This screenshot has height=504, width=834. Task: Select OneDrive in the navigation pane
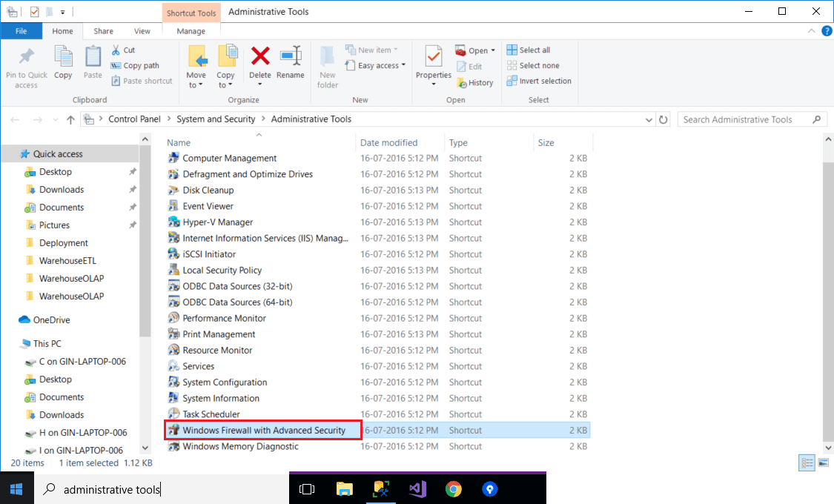tap(51, 320)
